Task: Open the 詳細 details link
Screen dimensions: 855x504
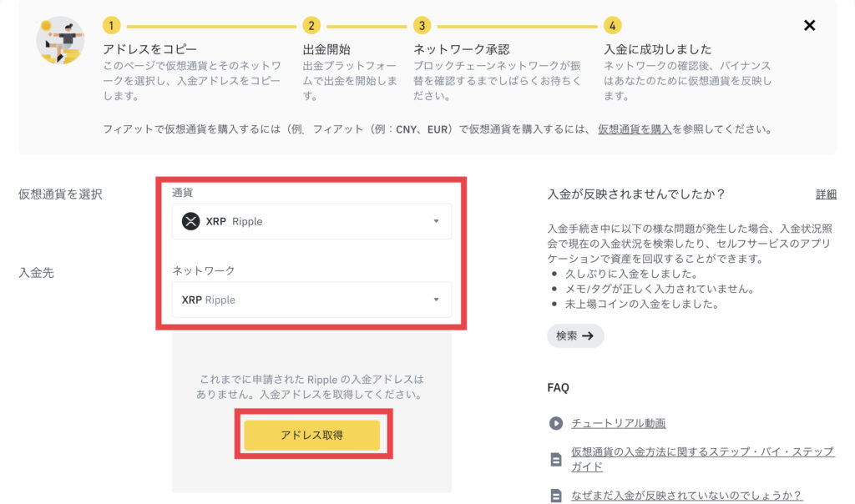Action: pyautogui.click(x=826, y=194)
